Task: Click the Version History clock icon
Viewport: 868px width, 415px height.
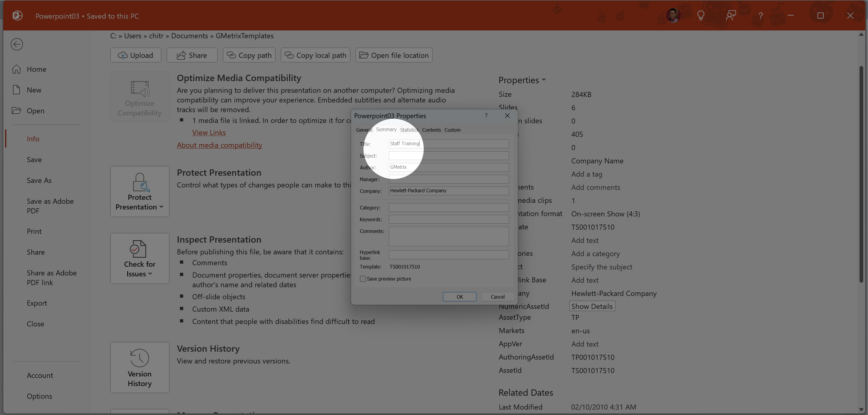Action: (140, 357)
